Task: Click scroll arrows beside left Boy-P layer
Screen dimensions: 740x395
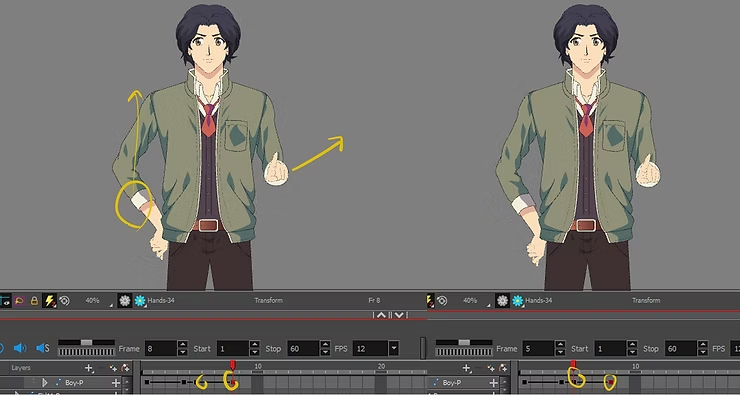Action: point(126,383)
